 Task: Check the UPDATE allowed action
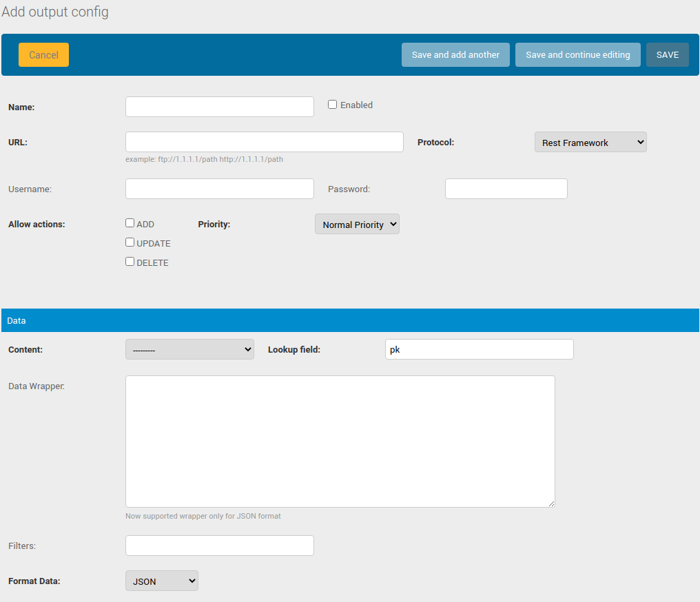point(130,242)
